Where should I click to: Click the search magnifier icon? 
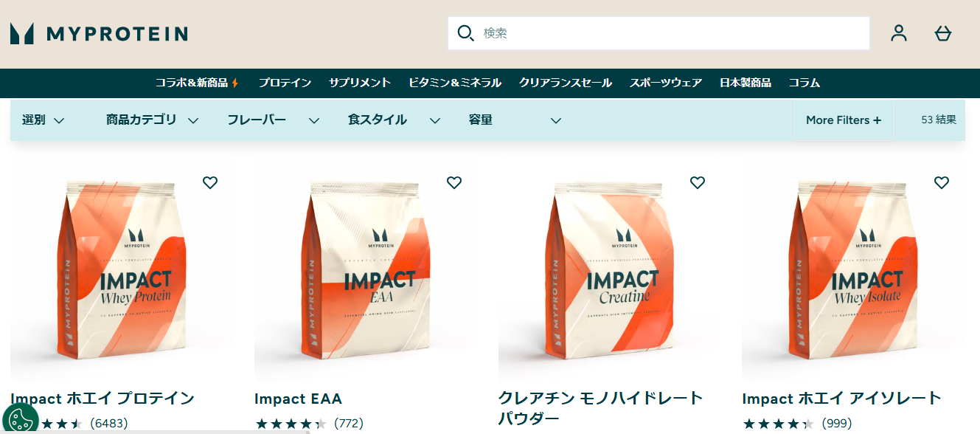point(465,33)
